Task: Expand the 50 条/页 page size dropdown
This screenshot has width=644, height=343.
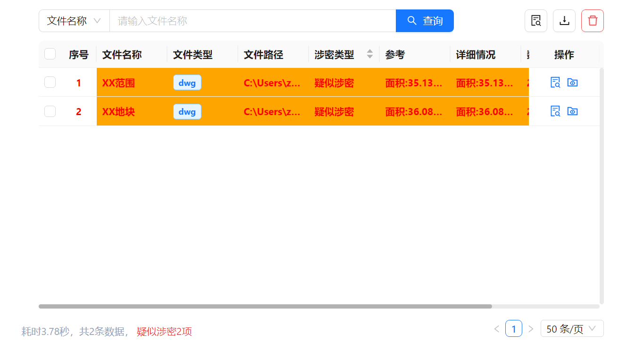Action: (x=572, y=329)
